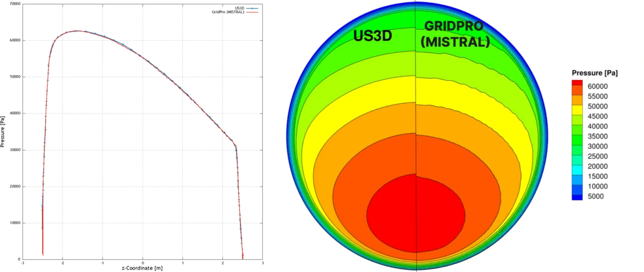Click the 15000 value in the colorbar legend
Screen dimensions: 644x272
pyautogui.click(x=597, y=176)
